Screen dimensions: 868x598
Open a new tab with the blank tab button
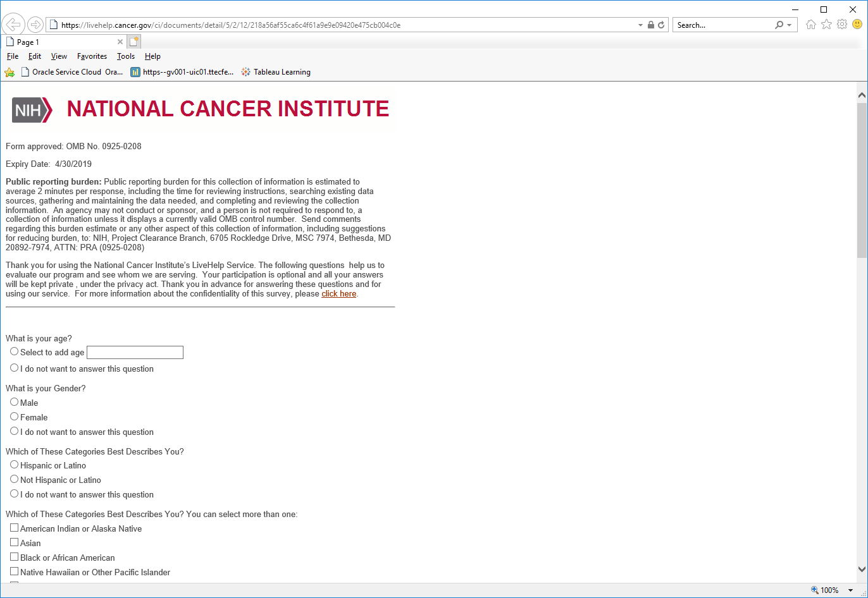[134, 42]
